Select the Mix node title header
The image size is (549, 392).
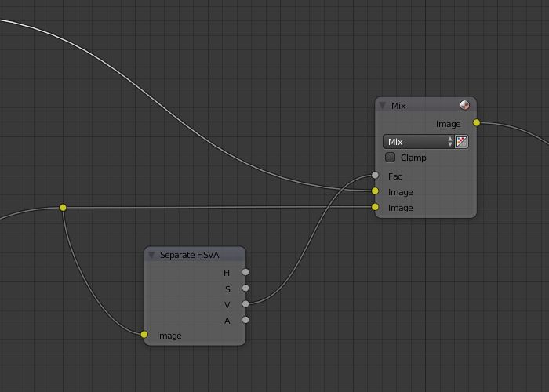point(398,106)
